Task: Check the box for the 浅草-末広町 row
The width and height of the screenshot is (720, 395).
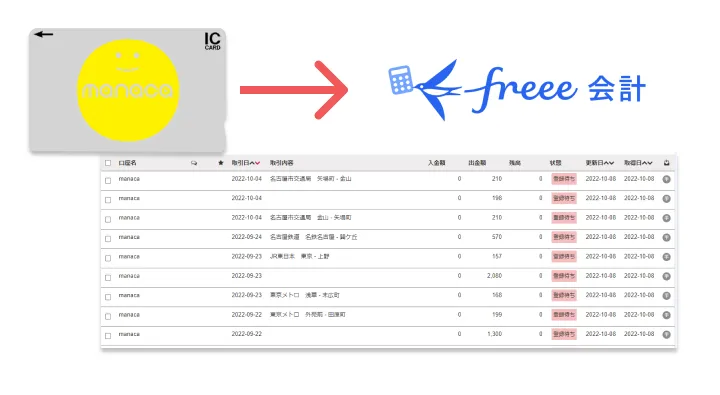Action: [108, 297]
